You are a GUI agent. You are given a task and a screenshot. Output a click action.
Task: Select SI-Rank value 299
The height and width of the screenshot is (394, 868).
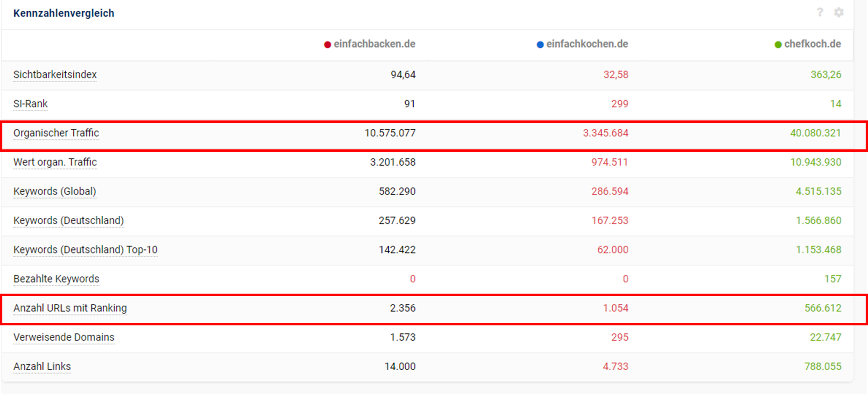pos(620,104)
